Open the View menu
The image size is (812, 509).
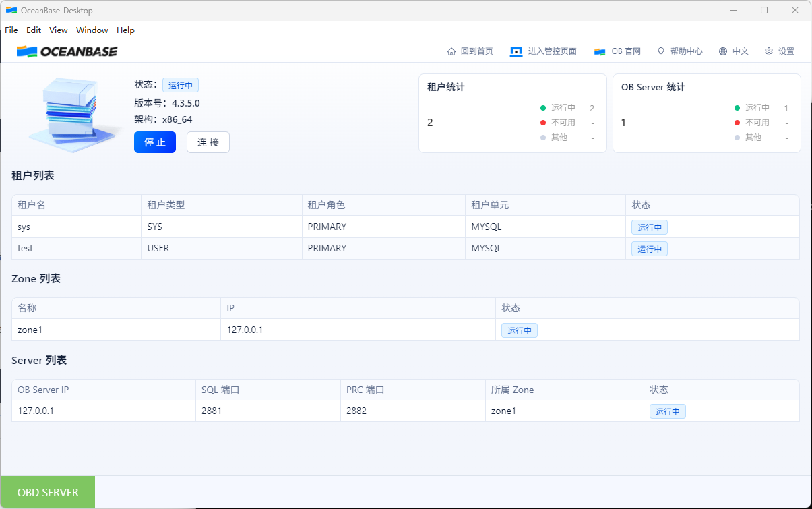(x=59, y=30)
